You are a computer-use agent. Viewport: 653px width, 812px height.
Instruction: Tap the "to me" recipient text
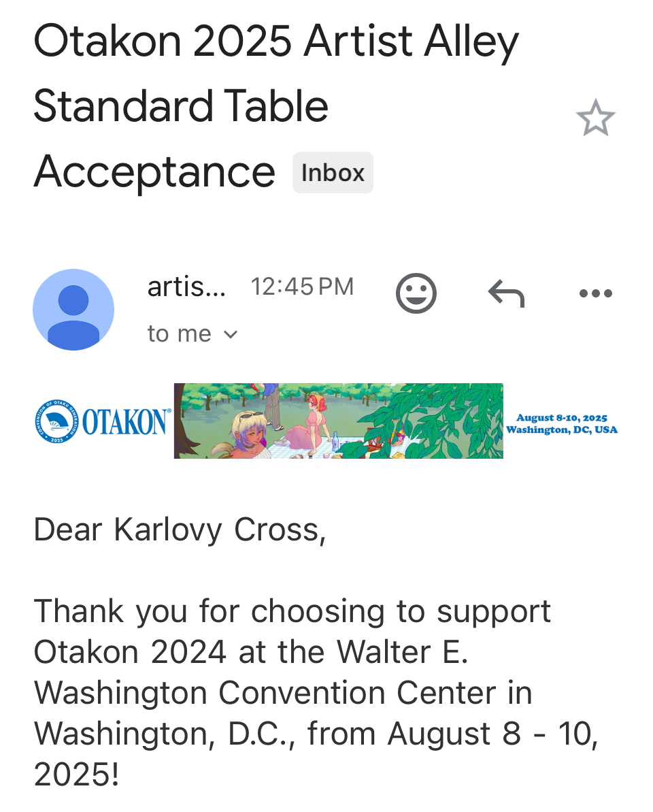[x=179, y=334]
